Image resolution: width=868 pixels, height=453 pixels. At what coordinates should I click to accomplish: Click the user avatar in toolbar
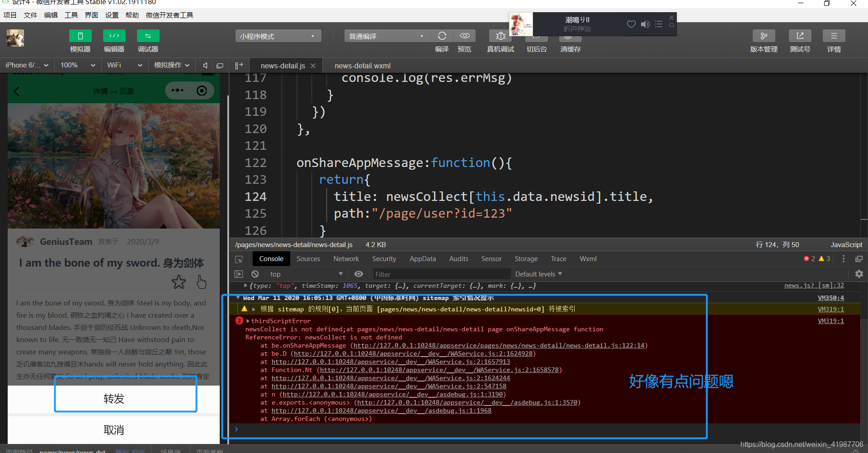tap(15, 38)
